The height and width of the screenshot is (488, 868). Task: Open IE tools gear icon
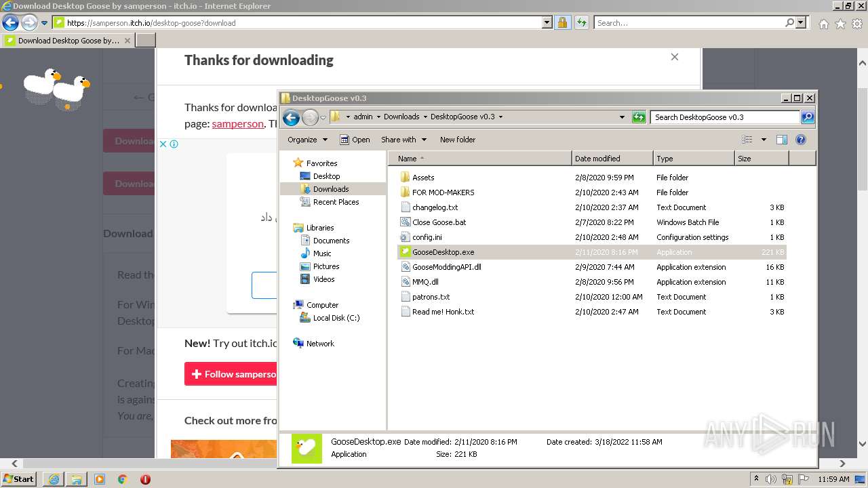[x=856, y=24]
